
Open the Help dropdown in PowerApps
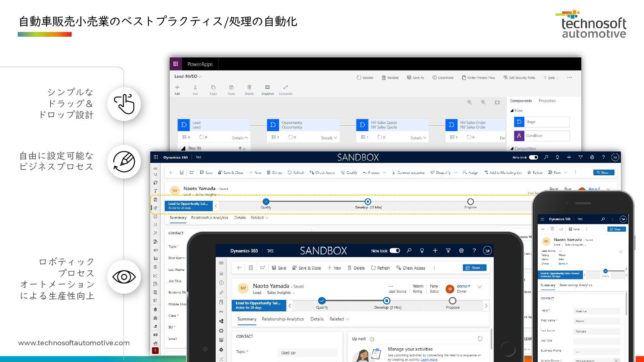click(x=551, y=78)
